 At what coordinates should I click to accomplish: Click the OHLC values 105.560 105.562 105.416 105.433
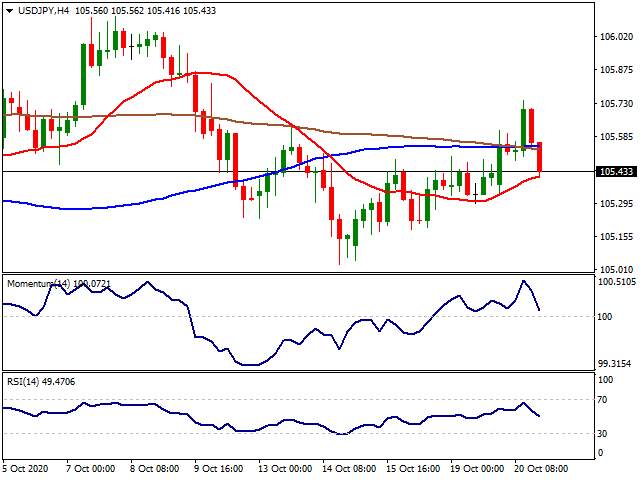[145, 11]
